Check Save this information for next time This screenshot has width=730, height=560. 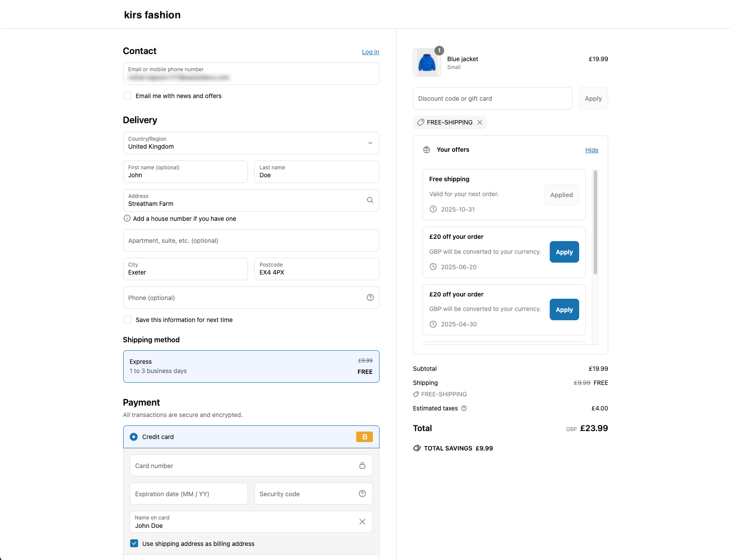point(127,319)
